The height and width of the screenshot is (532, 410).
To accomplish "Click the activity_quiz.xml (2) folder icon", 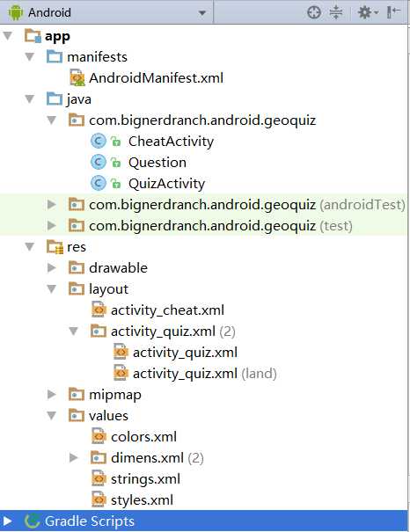I will pos(99,331).
